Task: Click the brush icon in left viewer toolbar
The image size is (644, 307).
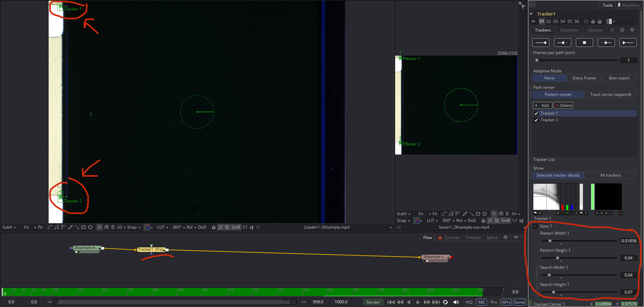Action: pyautogui.click(x=70, y=227)
